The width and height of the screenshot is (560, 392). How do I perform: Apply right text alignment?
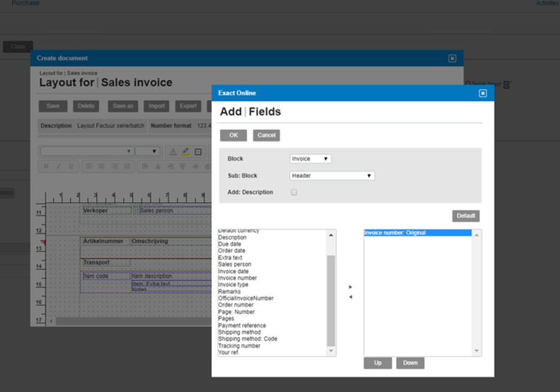click(x=115, y=166)
